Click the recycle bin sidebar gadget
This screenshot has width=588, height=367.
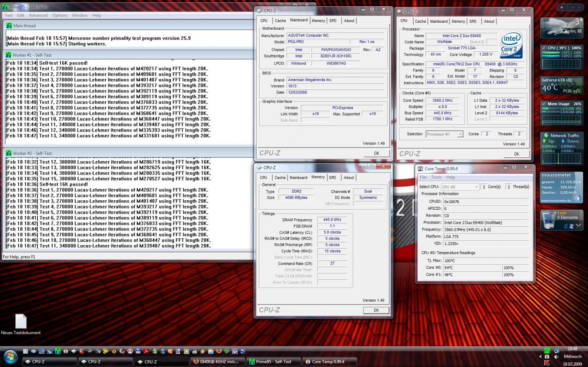click(561, 220)
